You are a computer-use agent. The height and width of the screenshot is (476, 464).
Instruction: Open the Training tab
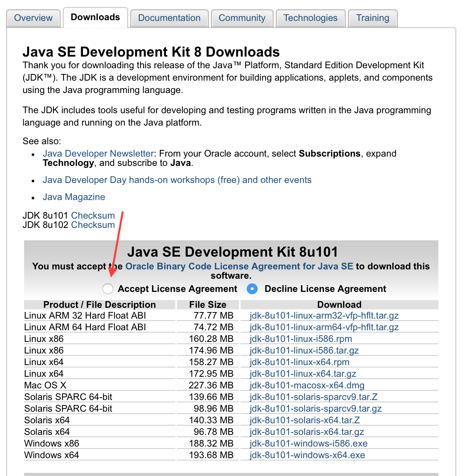(x=373, y=18)
